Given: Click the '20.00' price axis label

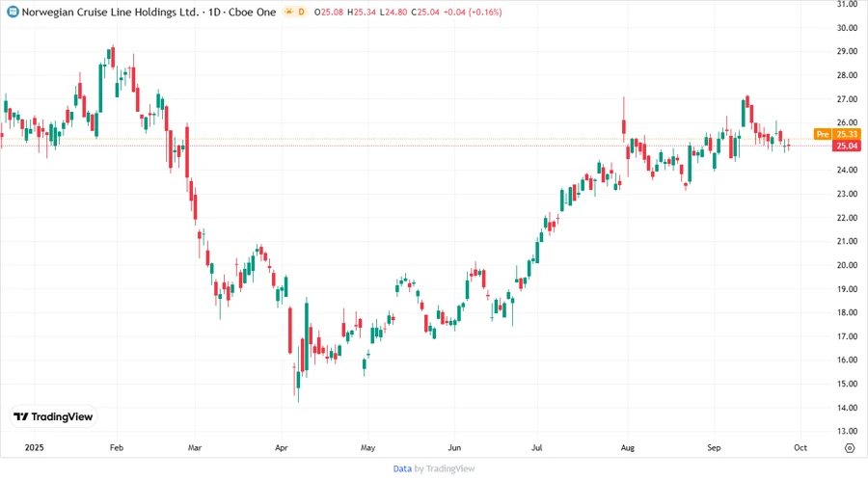Looking at the screenshot, I should [847, 265].
